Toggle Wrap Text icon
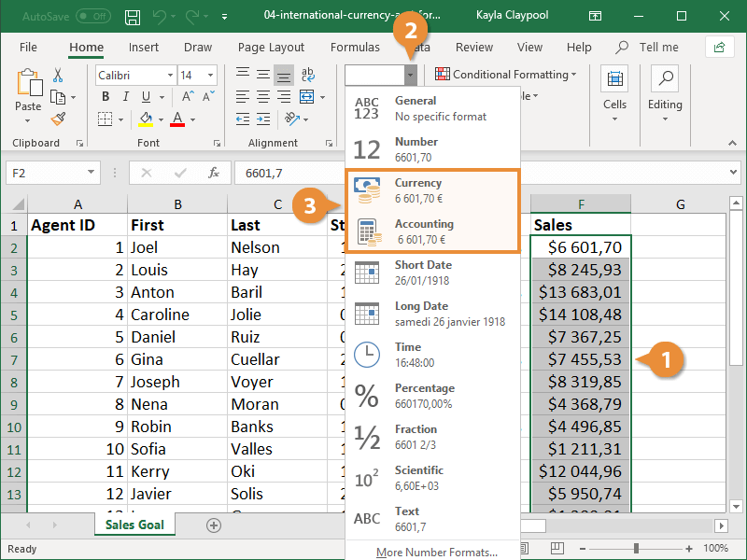 307,75
